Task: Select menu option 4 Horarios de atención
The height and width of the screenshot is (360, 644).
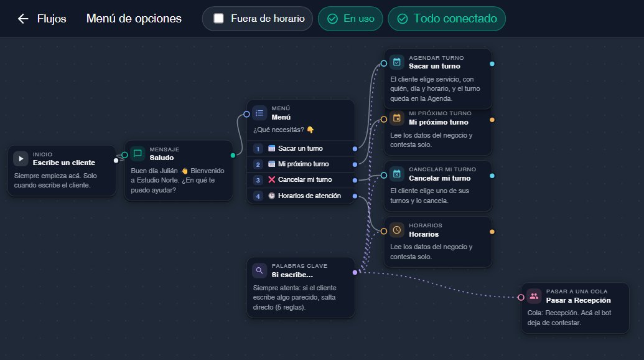Action: [x=301, y=196]
